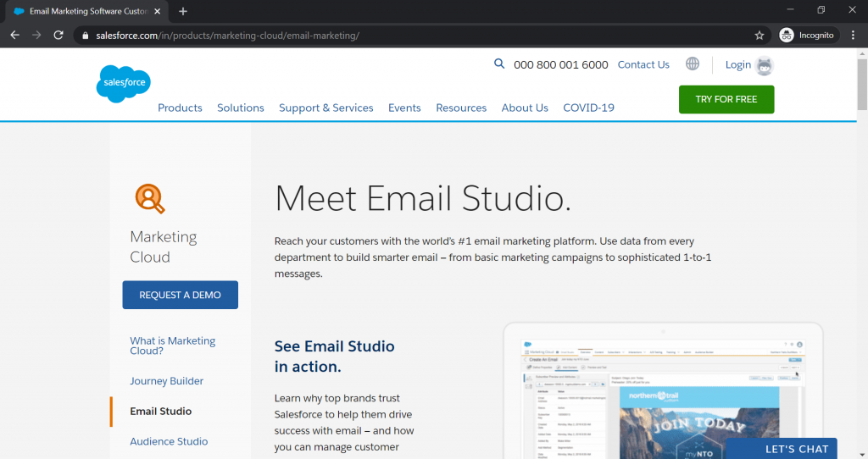Viewport: 868px width, 459px height.
Task: Open the Solutions menu
Action: pyautogui.click(x=240, y=108)
